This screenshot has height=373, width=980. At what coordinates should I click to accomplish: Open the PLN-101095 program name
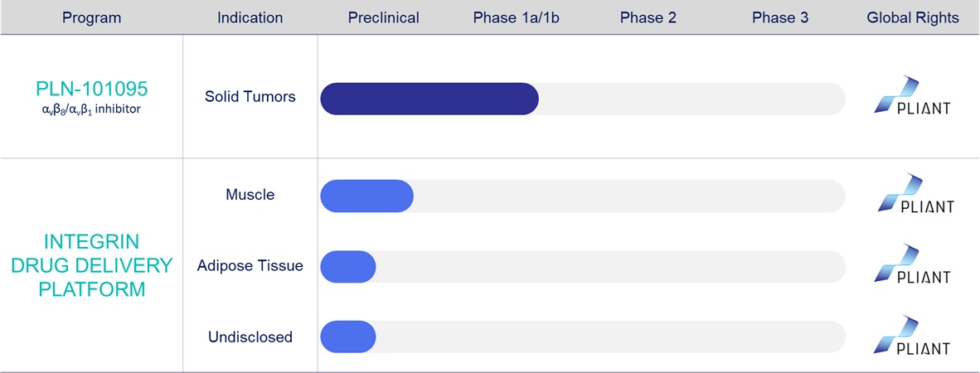point(90,90)
